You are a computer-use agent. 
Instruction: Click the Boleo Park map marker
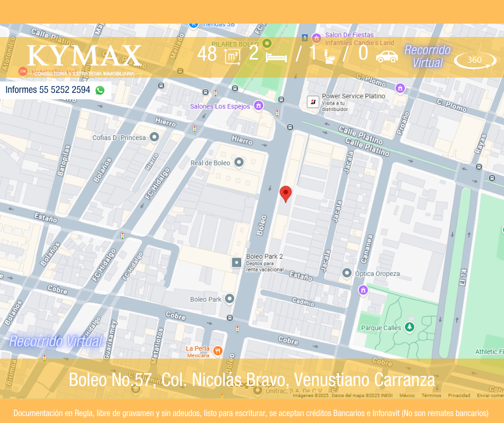pyautogui.click(x=229, y=299)
